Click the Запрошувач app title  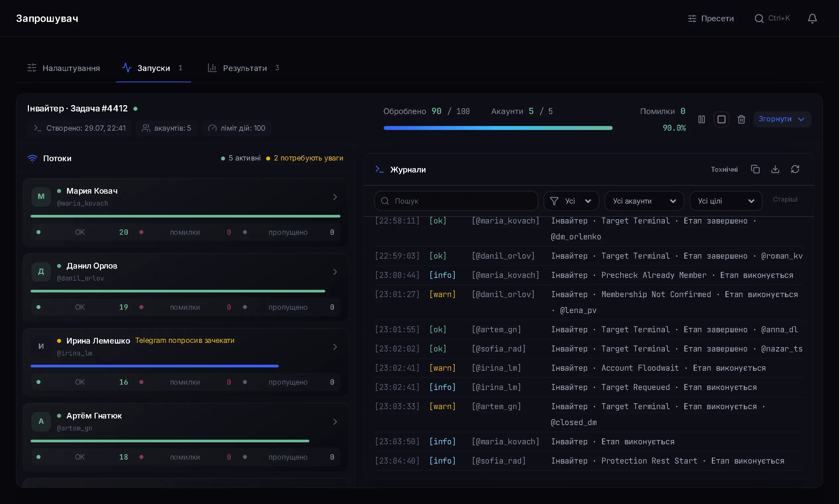click(x=47, y=18)
